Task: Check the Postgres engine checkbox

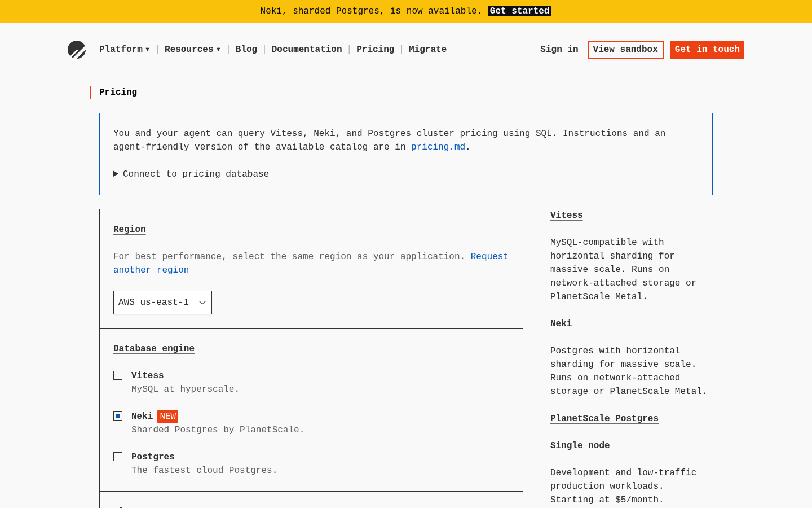Action: (x=118, y=457)
